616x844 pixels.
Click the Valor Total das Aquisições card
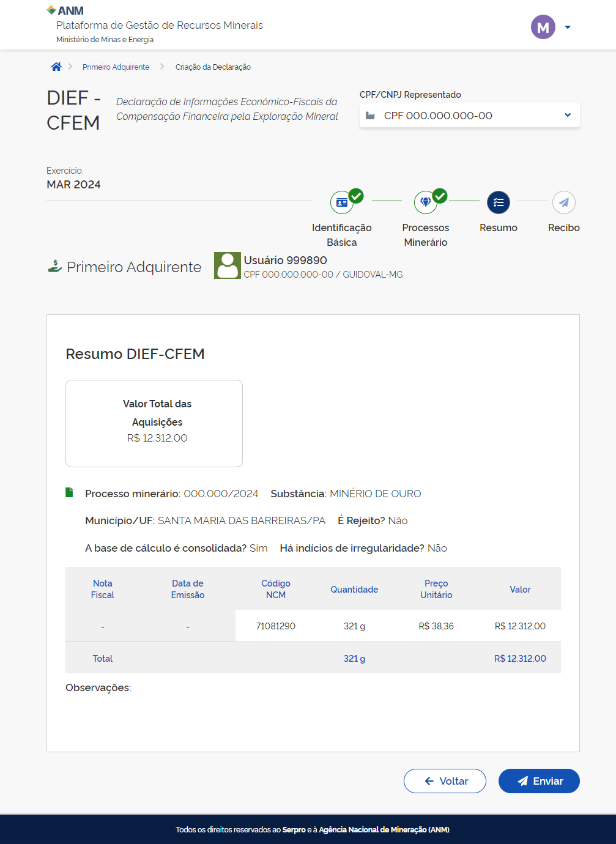(154, 423)
